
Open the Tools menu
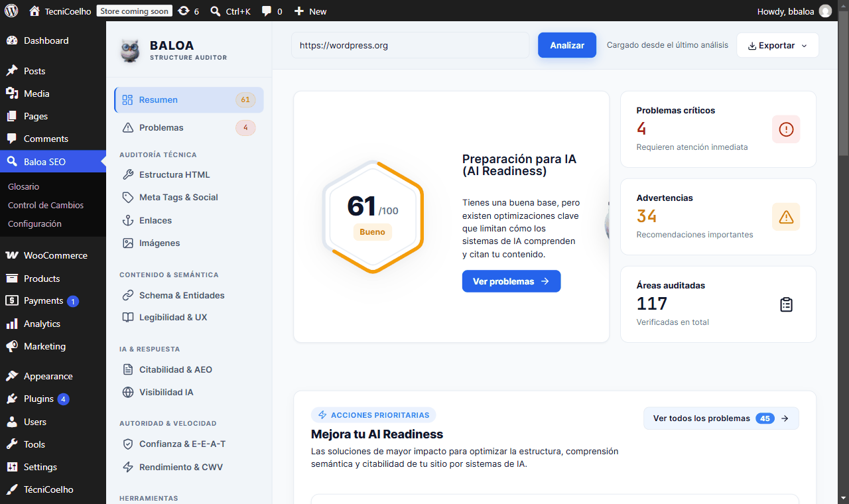click(x=53, y=444)
